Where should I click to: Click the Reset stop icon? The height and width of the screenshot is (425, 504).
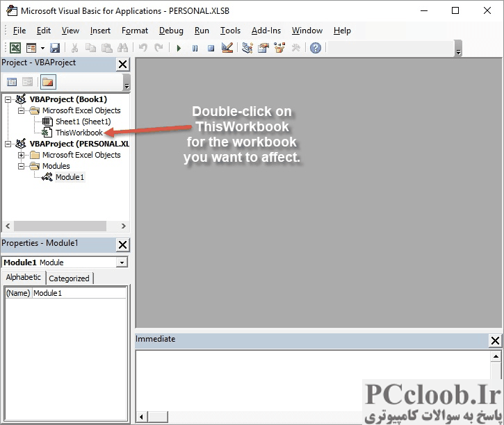pyautogui.click(x=211, y=48)
